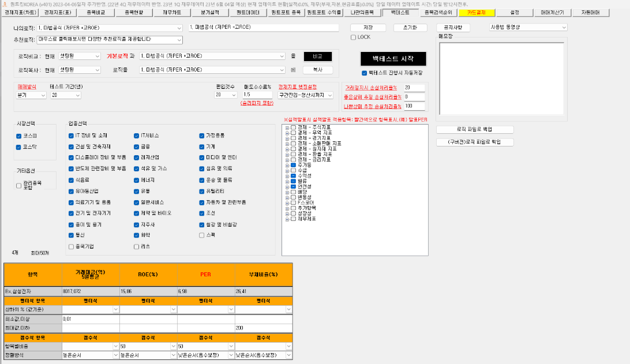Switch to the 종목비교 tab
Viewport: 630px width, 364px height.
coord(96,13)
